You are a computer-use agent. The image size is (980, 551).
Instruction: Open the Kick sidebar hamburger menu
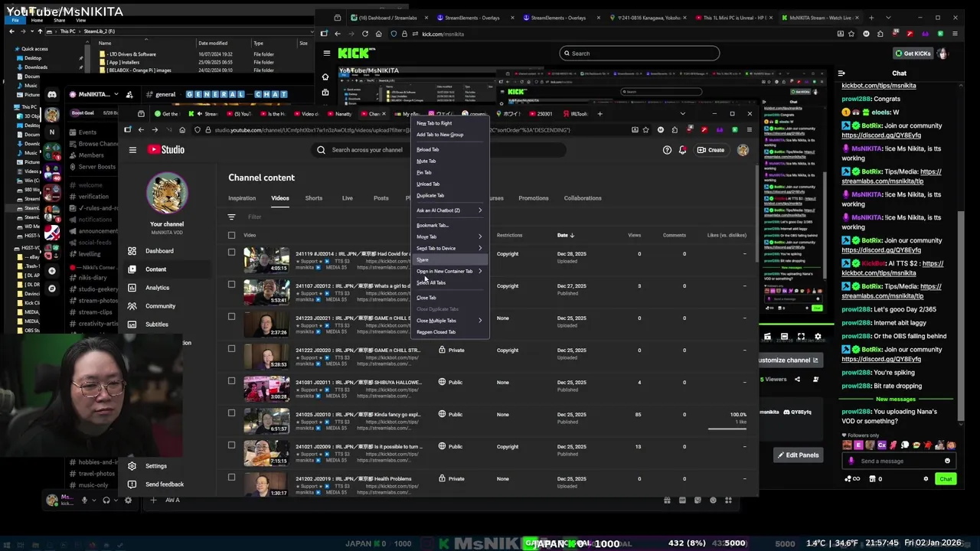327,53
